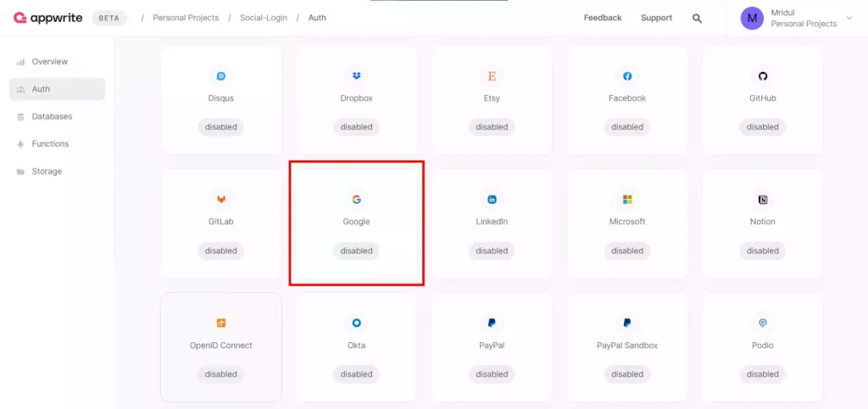The width and height of the screenshot is (868, 409).
Task: Click the "Google" provider name
Action: tap(357, 222)
